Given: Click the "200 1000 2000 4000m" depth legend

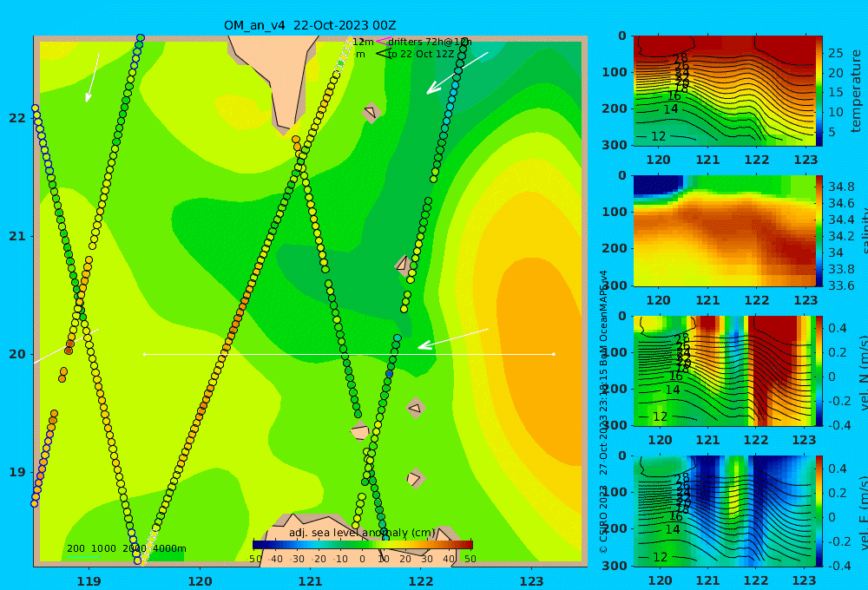Looking at the screenshot, I should (x=126, y=548).
